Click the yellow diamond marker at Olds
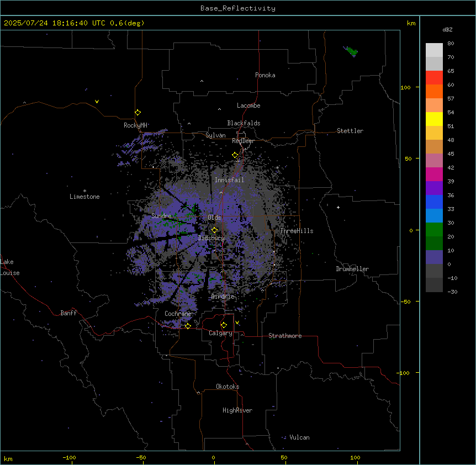Viewport: 476px width, 465px height. [x=215, y=230]
